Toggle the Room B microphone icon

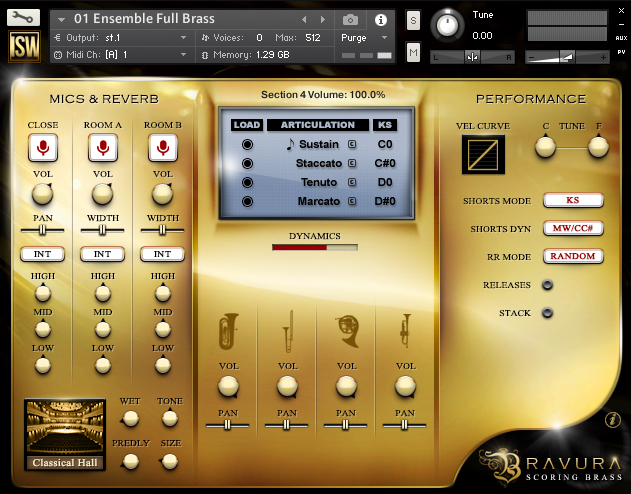click(162, 149)
